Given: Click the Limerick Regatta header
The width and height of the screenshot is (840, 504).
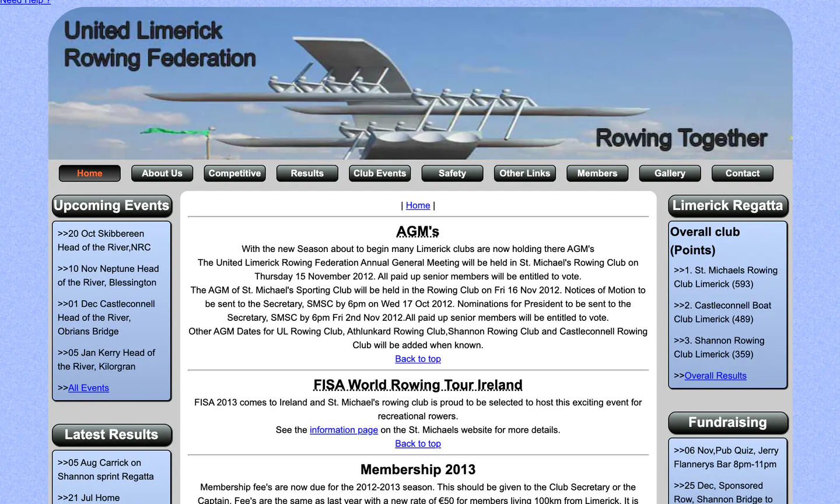Looking at the screenshot, I should [x=727, y=206].
